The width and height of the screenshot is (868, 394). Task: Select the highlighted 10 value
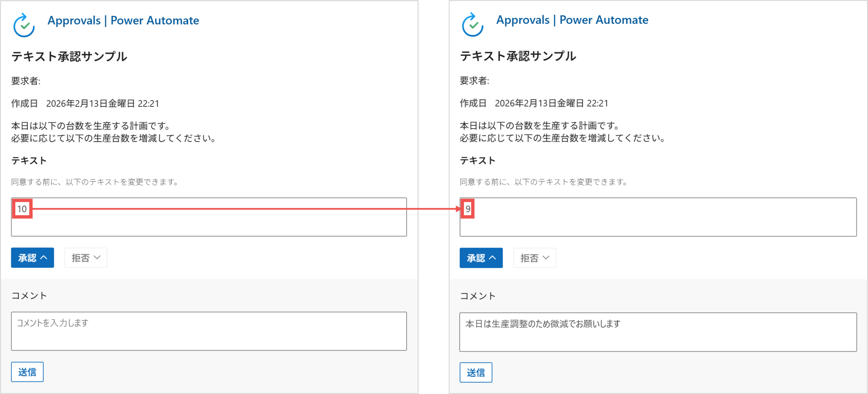[22, 209]
